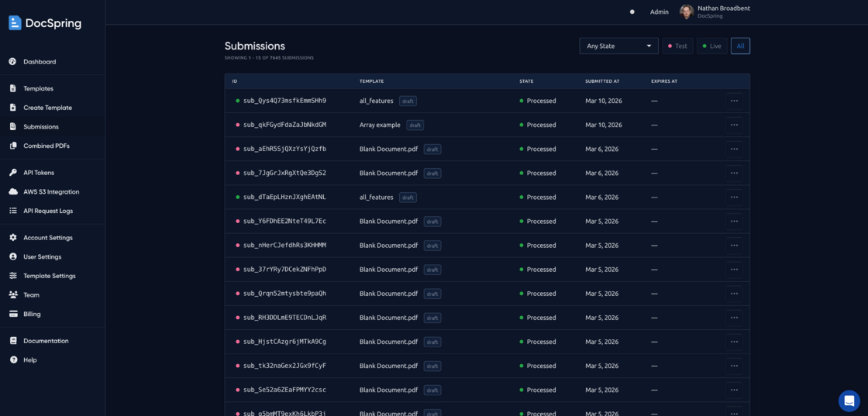
Task: Open actions menu for sub_Qys4Q73msfkEmmSHh9
Action: click(x=734, y=101)
